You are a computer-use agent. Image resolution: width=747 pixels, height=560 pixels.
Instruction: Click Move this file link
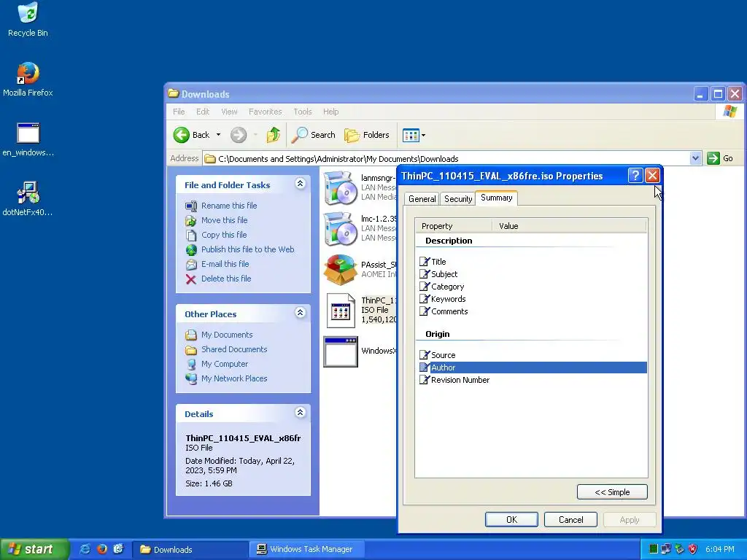225,220
